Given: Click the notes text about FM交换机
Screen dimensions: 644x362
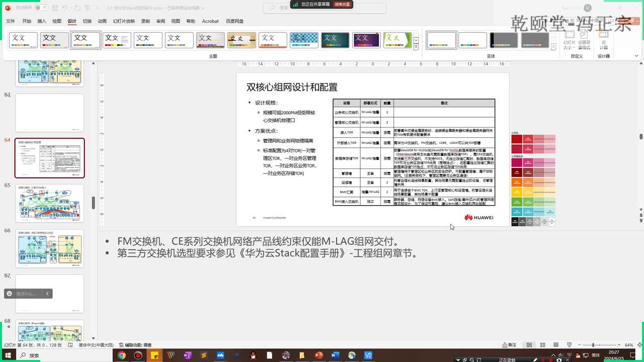Looking at the screenshot, I should 259,241.
